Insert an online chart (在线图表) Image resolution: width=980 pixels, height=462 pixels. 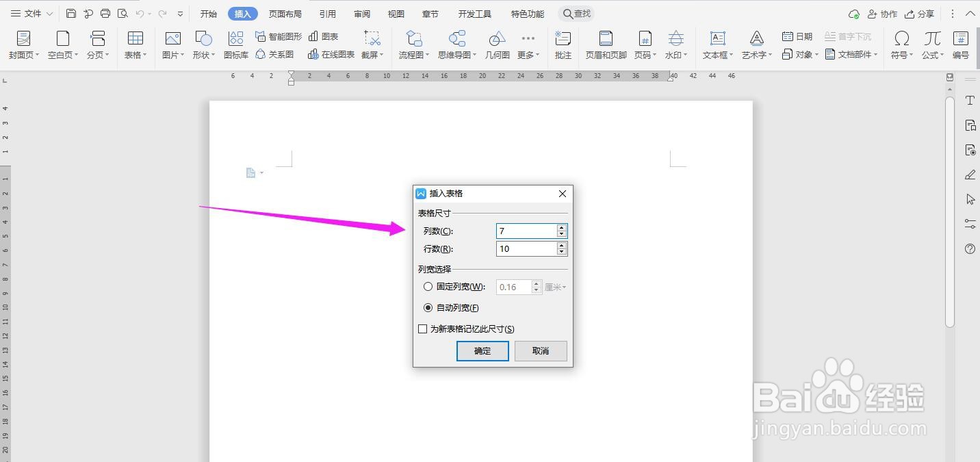click(331, 54)
